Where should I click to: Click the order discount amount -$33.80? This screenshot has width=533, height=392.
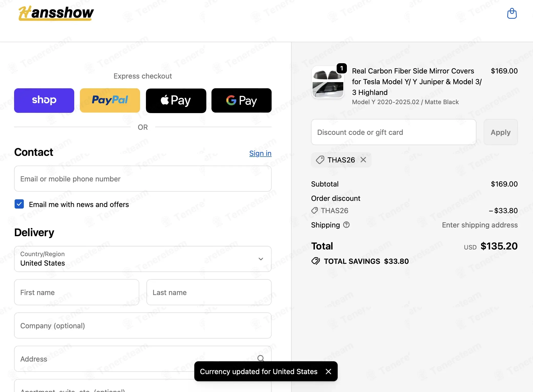click(503, 210)
